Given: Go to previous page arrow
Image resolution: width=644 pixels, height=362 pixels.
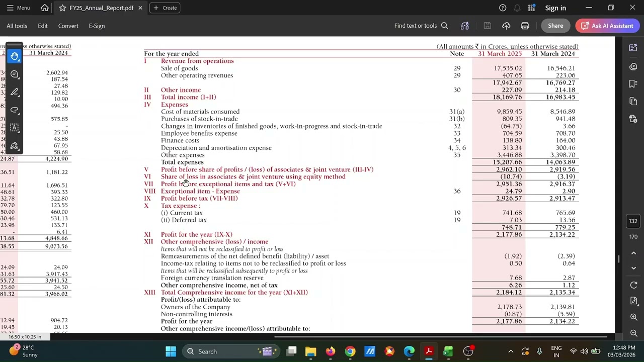Looking at the screenshot, I should (633, 253).
